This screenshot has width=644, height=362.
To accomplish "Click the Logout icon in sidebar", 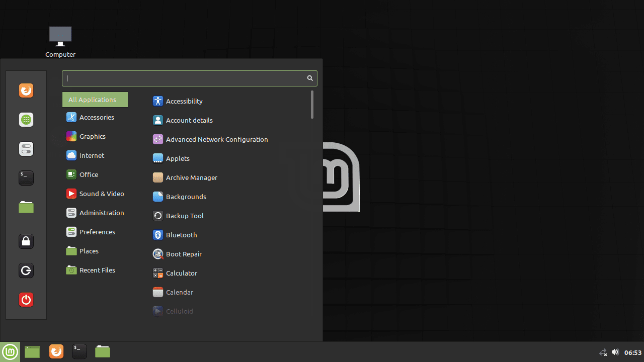I will coord(26,271).
